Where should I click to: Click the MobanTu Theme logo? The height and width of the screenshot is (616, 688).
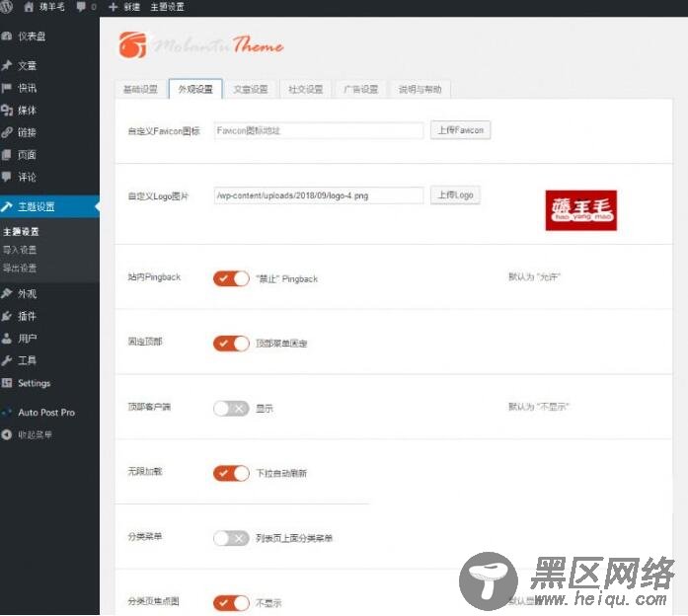tap(201, 44)
